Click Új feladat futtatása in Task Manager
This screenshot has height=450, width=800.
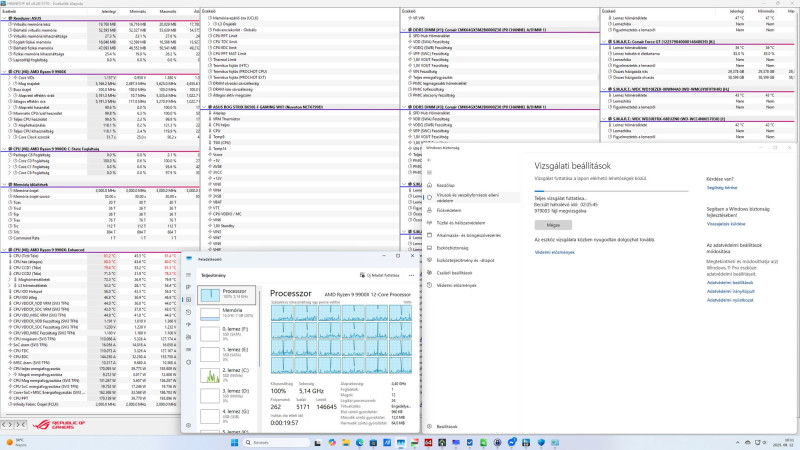coord(380,275)
